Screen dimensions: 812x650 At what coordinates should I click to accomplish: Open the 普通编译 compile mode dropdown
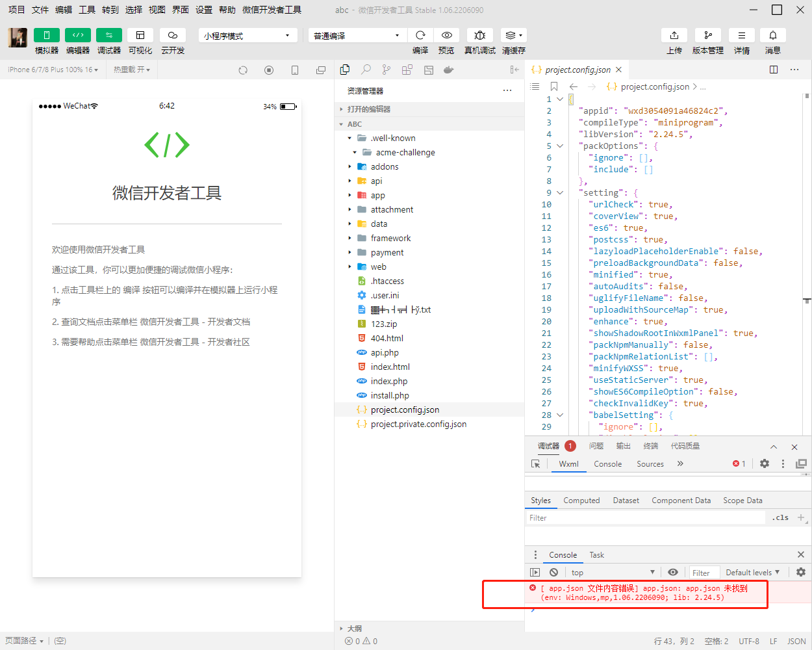pos(357,35)
